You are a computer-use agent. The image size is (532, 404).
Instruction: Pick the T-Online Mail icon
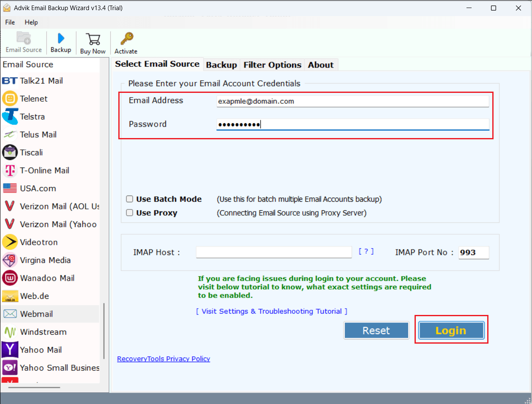click(x=10, y=171)
